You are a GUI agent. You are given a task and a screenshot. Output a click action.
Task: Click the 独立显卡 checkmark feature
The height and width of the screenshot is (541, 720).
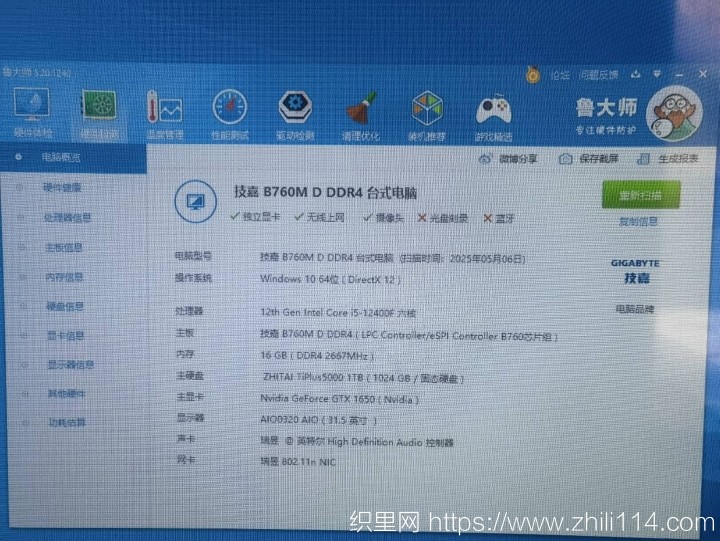pos(255,216)
